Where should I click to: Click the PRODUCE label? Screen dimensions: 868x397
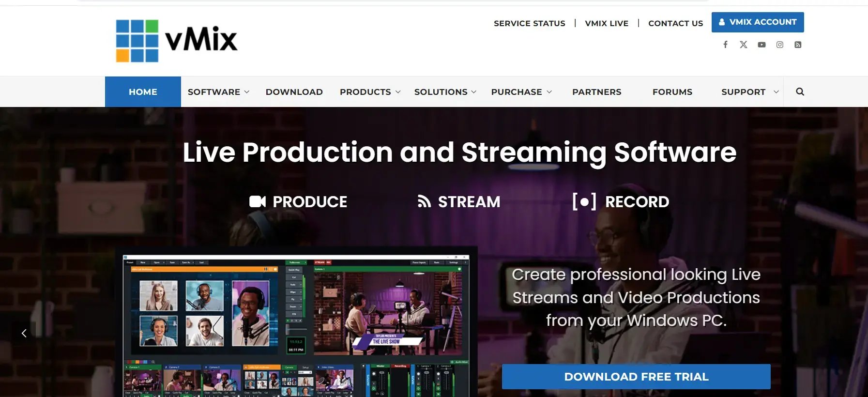point(310,202)
